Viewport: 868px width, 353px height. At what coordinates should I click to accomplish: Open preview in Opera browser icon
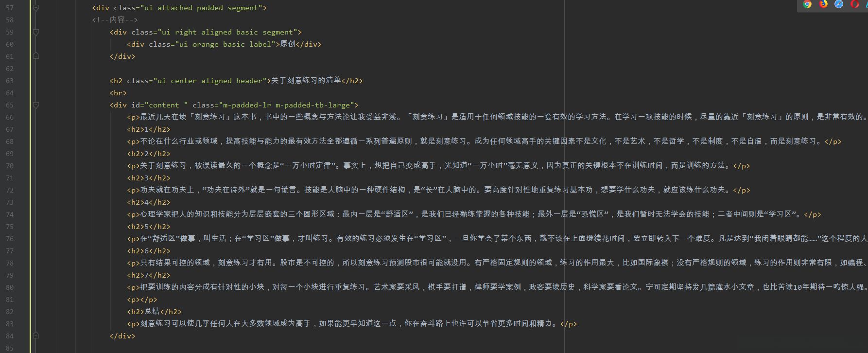pyautogui.click(x=854, y=4)
